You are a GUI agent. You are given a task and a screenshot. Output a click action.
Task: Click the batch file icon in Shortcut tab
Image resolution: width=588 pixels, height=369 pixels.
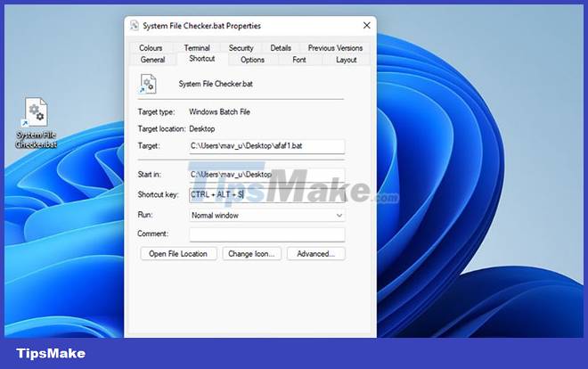[x=148, y=84]
